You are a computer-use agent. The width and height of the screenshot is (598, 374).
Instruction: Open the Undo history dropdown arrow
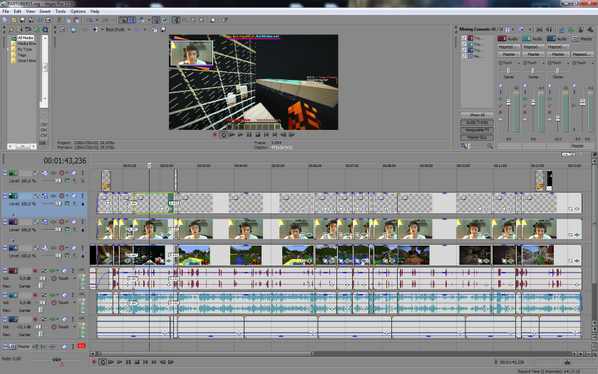97,20
